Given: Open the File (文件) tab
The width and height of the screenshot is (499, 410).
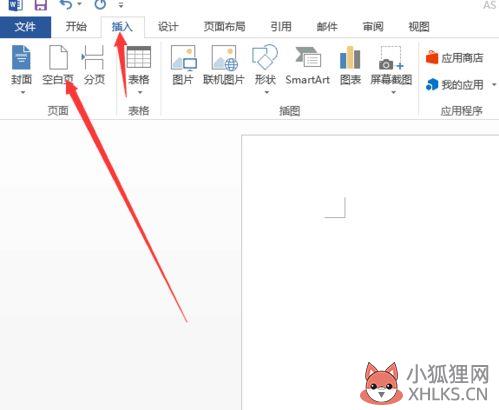Looking at the screenshot, I should point(25,27).
